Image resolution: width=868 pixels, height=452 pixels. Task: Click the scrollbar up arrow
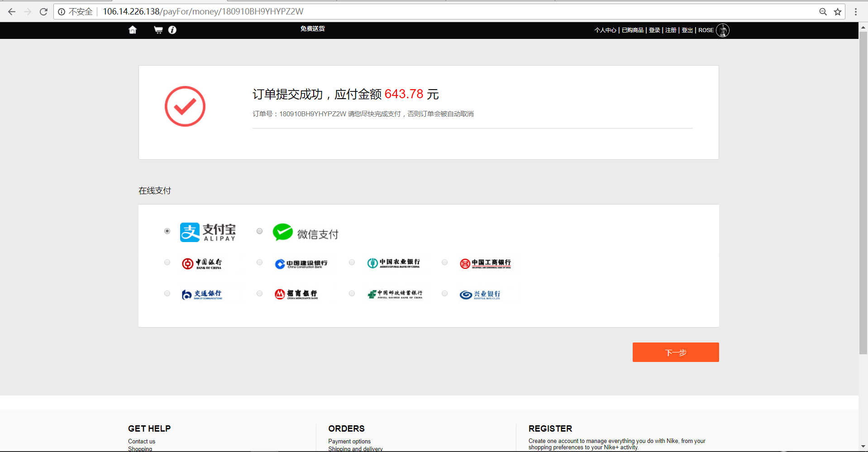(x=863, y=27)
